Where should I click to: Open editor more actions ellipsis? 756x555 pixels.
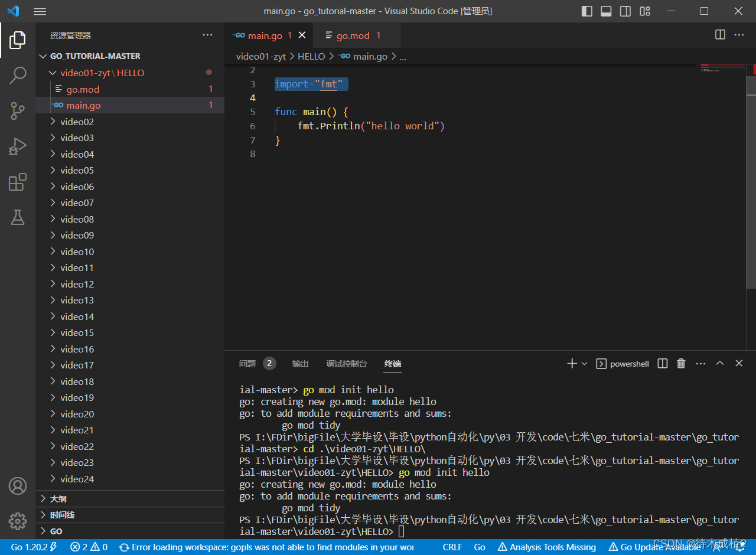[x=739, y=35]
